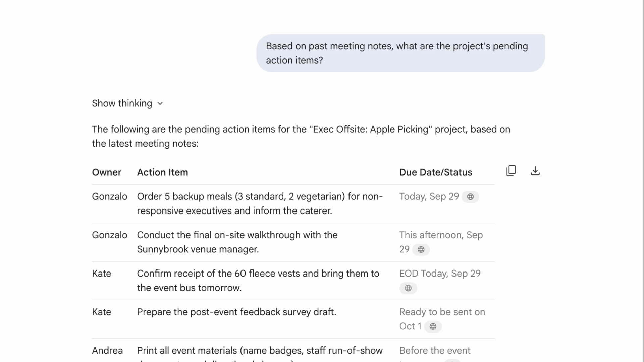Click the Owner column header

[x=106, y=172]
